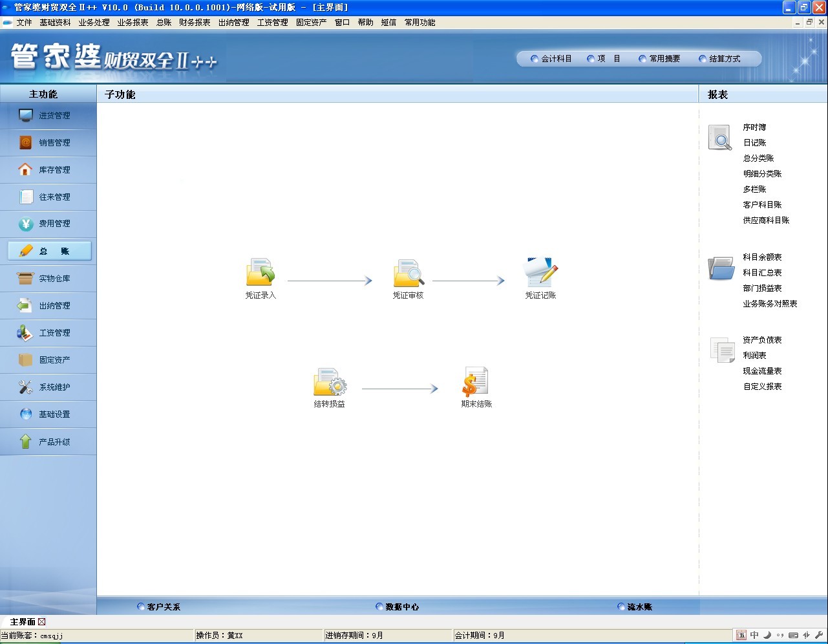Click the IME 中 language indicator in tray
828x644 pixels.
coord(754,635)
